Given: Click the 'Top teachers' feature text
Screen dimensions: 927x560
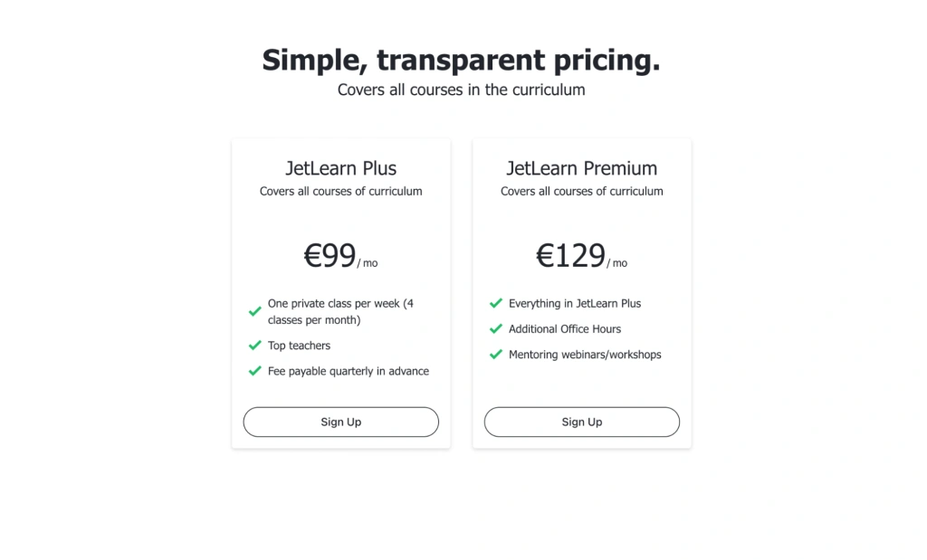Looking at the screenshot, I should 299,346.
